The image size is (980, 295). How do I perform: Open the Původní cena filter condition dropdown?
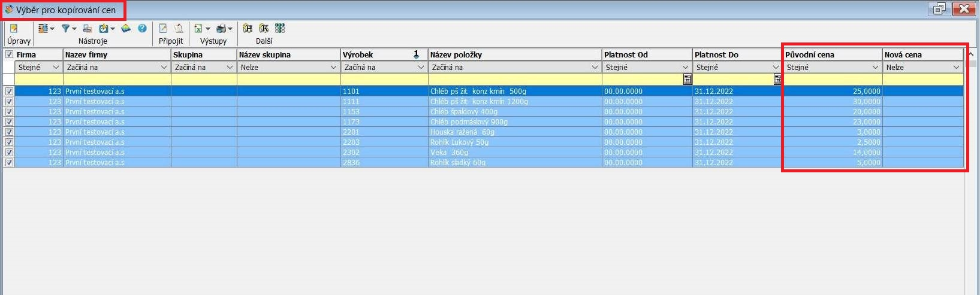coord(875,68)
